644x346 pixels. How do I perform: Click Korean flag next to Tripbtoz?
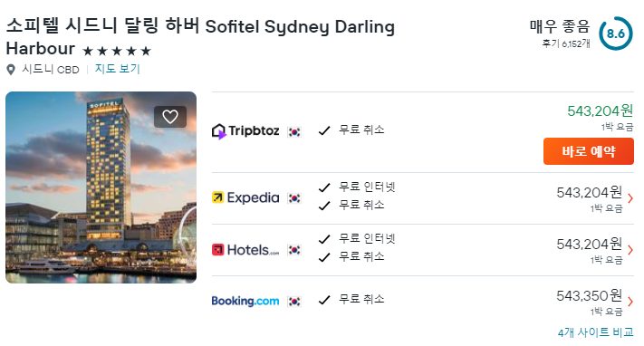[294, 132]
